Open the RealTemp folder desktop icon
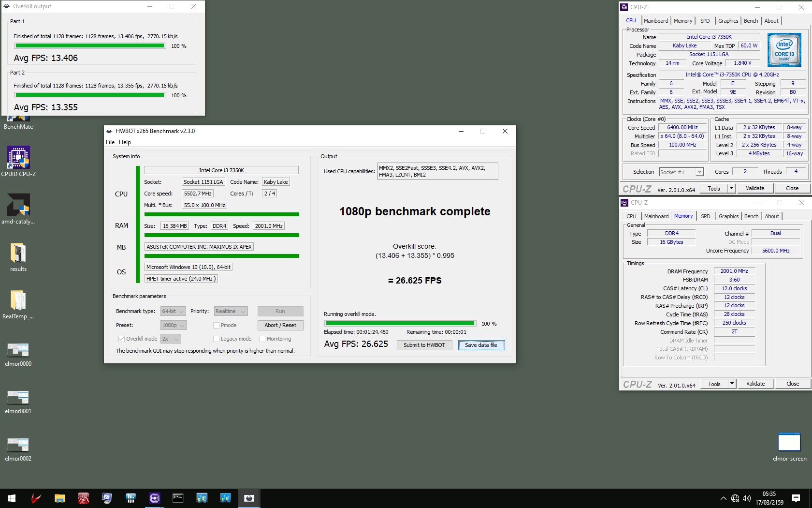Image resolution: width=812 pixels, height=508 pixels. click(x=18, y=304)
